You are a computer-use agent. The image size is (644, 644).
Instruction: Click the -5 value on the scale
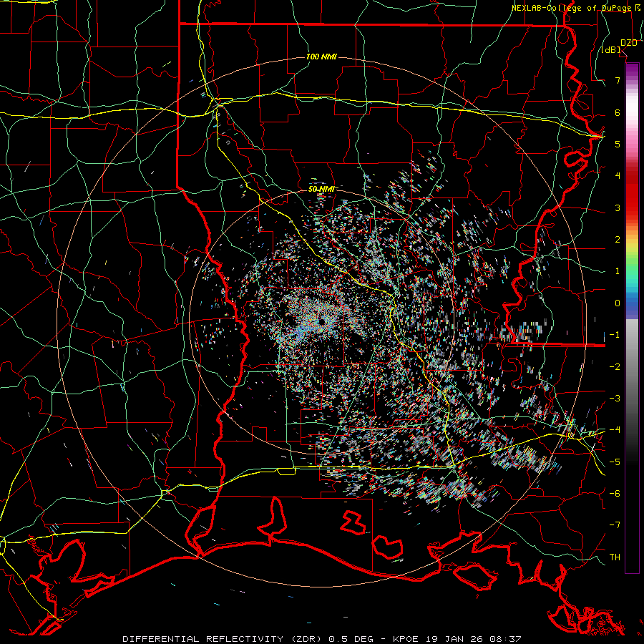click(x=615, y=462)
